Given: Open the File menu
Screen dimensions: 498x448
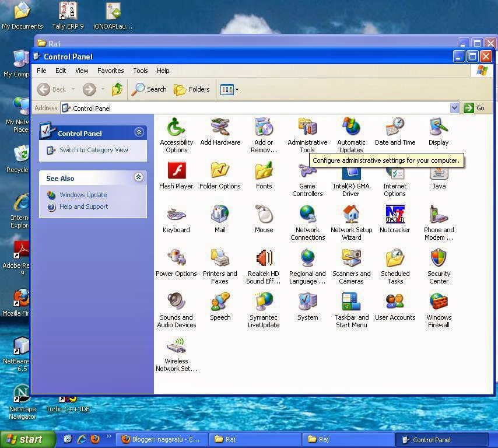Looking at the screenshot, I should coord(41,71).
